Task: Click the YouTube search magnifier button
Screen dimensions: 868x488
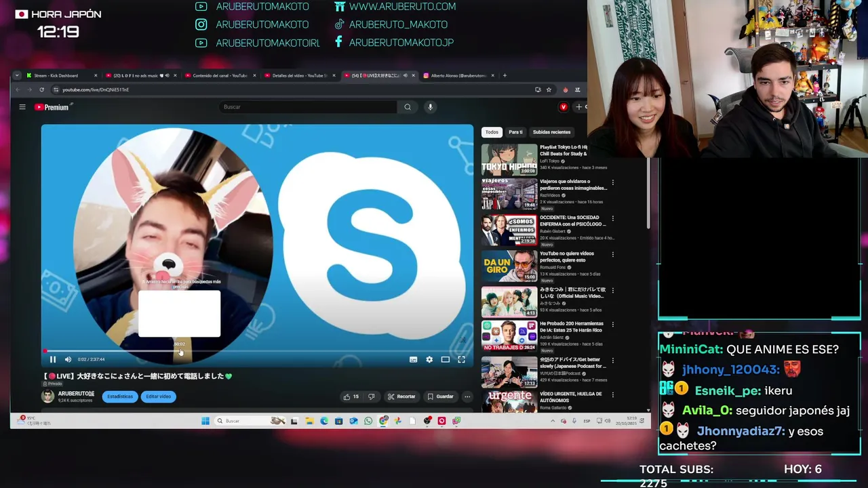Action: [408, 107]
